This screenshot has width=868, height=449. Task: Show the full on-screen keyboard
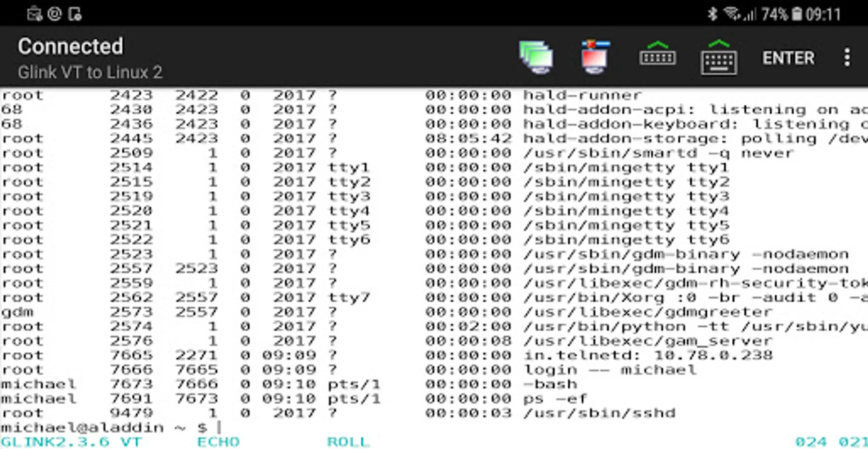click(719, 58)
